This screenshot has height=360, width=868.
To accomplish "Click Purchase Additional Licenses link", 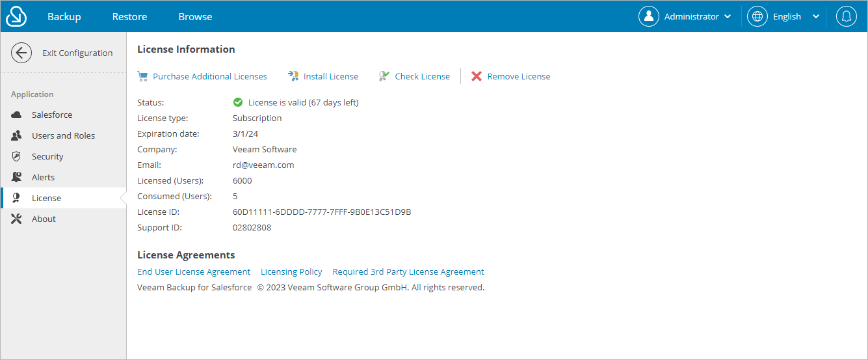I will click(210, 76).
